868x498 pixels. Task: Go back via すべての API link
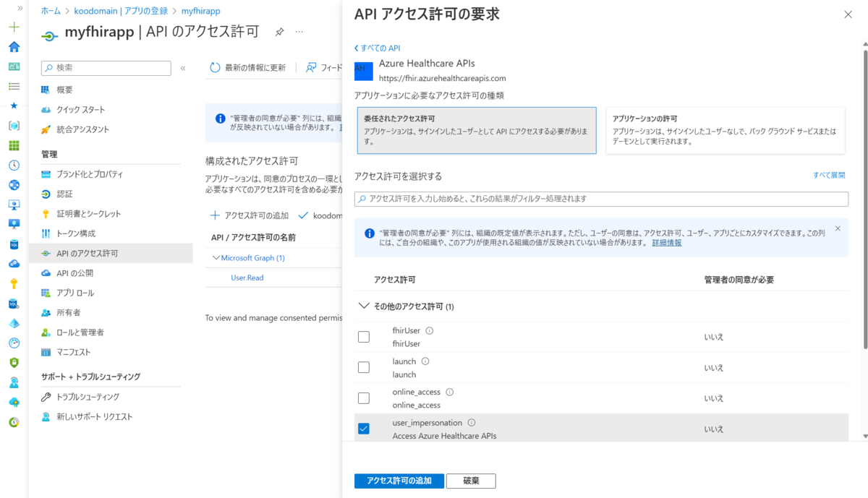(377, 48)
